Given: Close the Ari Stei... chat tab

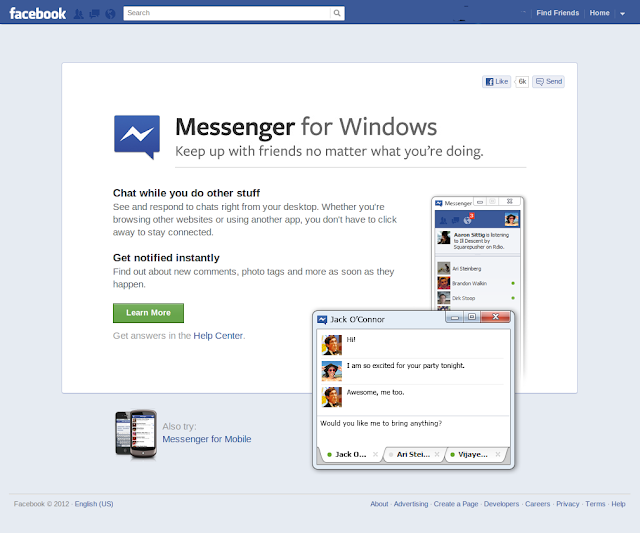Looking at the screenshot, I should (437, 454).
